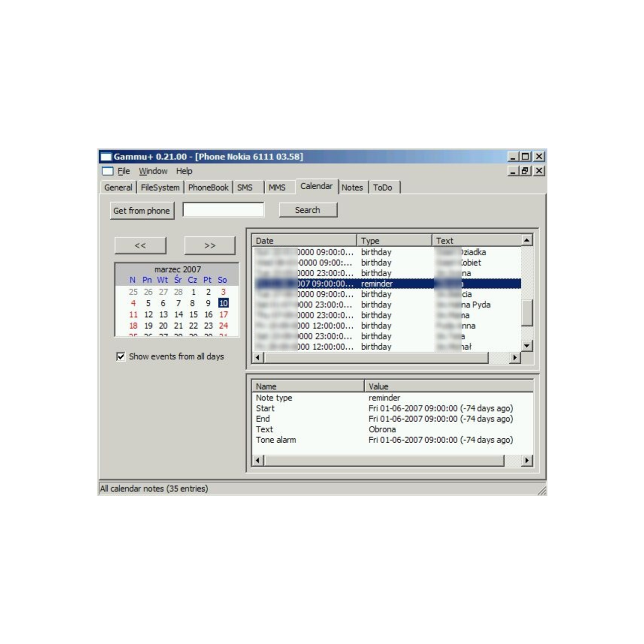Sort events by the Type column header
Viewport: 644px width, 644px height.
click(x=394, y=240)
